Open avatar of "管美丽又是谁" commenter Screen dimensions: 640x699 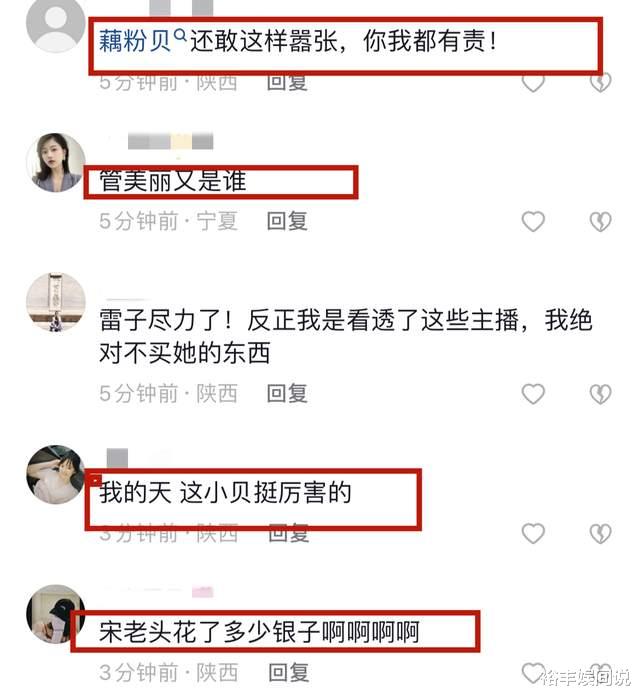point(56,163)
